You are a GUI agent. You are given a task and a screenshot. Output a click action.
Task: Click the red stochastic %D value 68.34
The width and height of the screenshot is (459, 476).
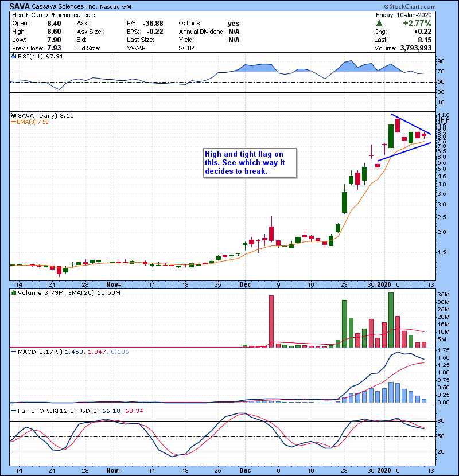(134, 411)
